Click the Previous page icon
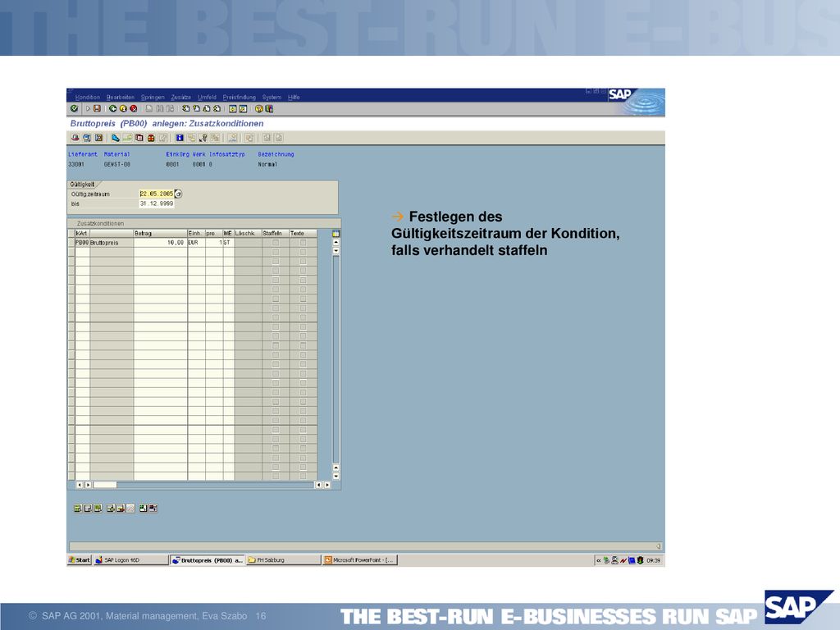Viewport: 840px width, 630px height. (x=196, y=109)
